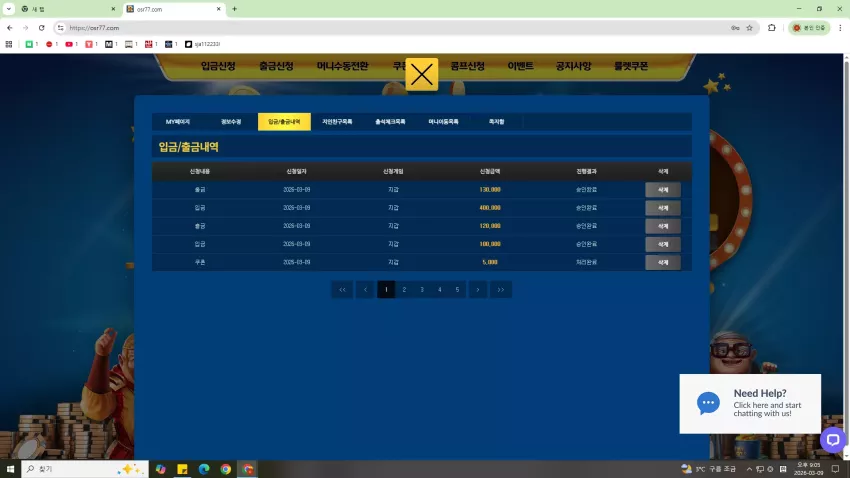Screen dimensions: 850x478
Task: Jump to the last page with >> button
Action: click(x=501, y=289)
